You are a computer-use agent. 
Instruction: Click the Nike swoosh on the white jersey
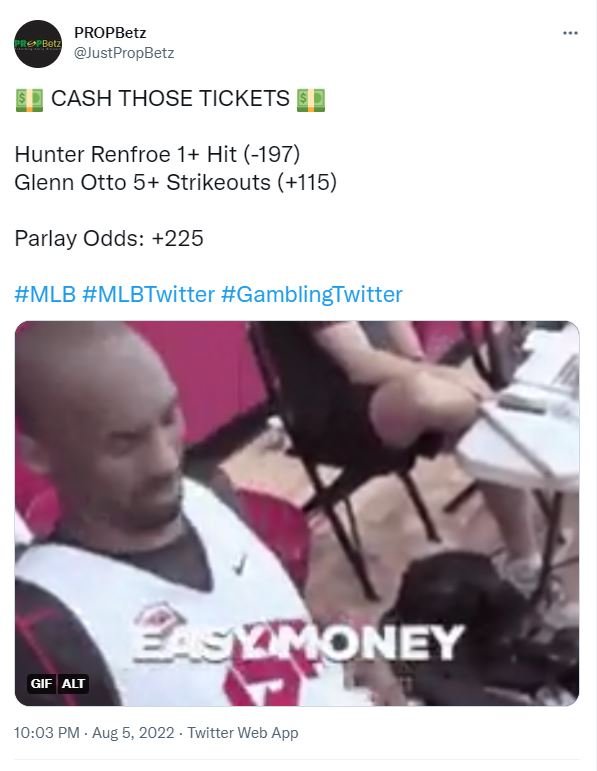coord(239,565)
